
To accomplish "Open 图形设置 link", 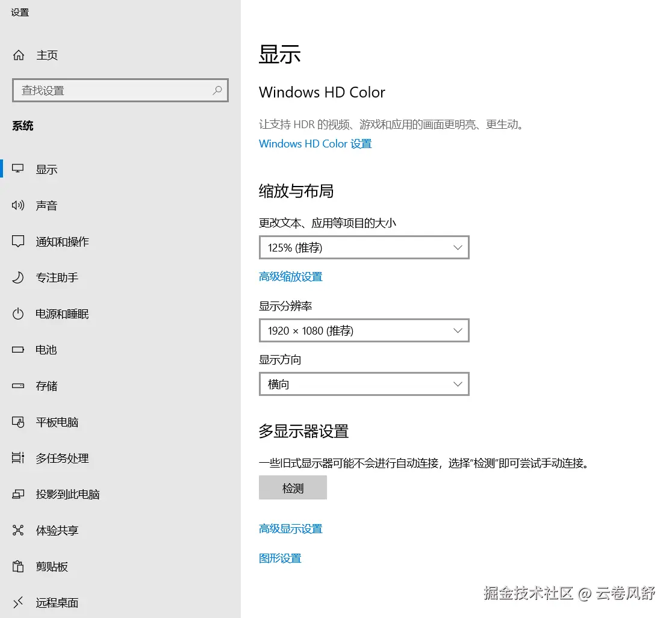I will pyautogui.click(x=280, y=558).
